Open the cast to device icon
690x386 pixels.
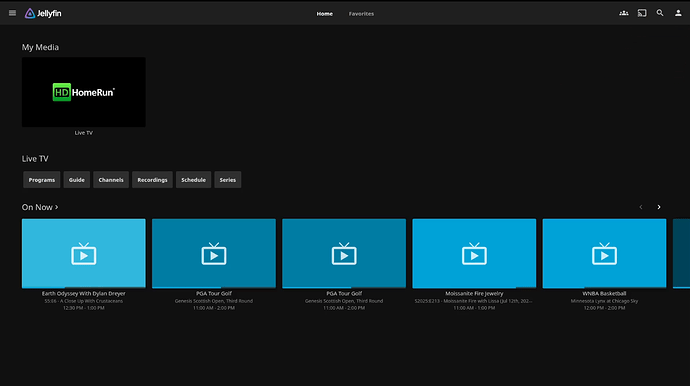pyautogui.click(x=642, y=13)
